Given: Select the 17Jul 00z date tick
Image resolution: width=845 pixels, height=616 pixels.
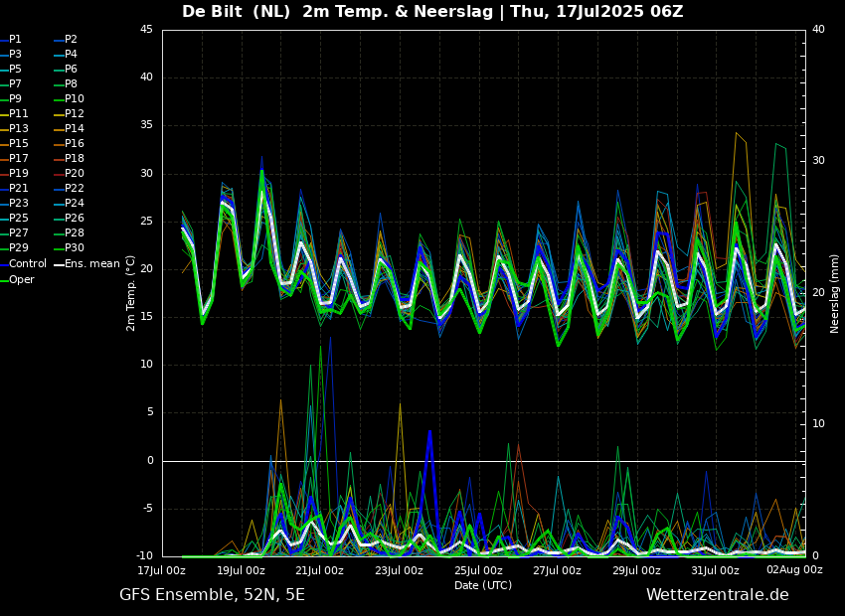Looking at the screenshot, I should click(x=162, y=570).
